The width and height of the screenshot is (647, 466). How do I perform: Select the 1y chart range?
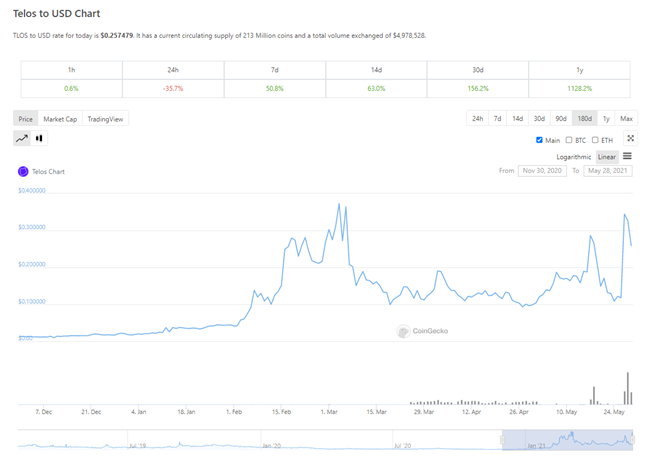pos(606,118)
